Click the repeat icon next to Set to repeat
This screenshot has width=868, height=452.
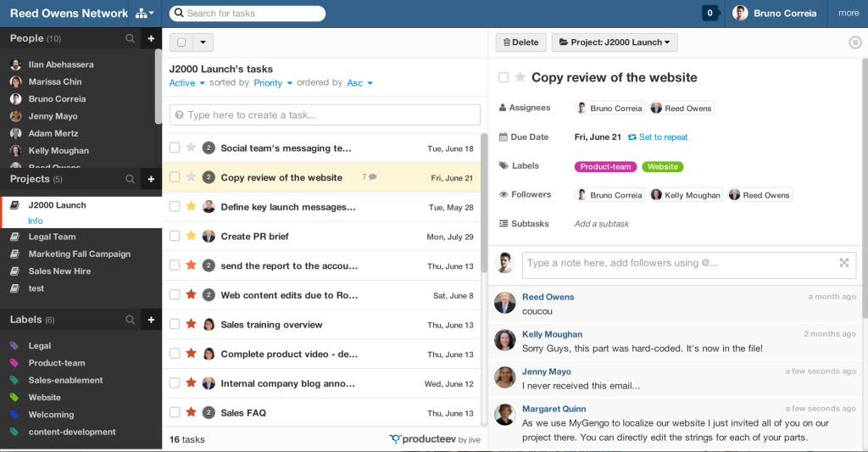(632, 137)
